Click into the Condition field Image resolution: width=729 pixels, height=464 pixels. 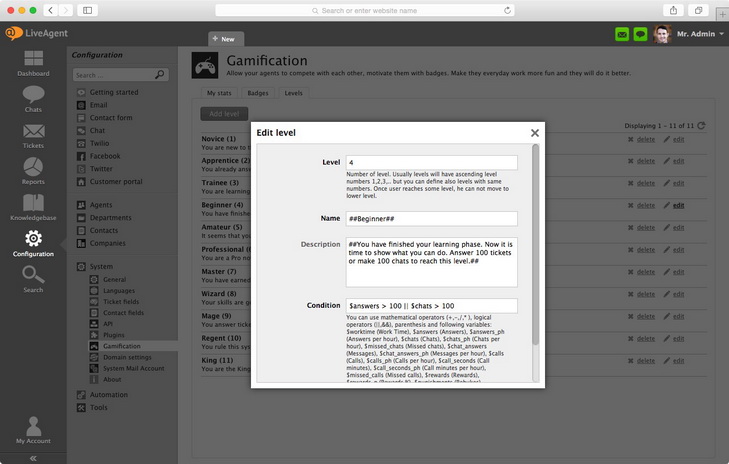(x=431, y=306)
